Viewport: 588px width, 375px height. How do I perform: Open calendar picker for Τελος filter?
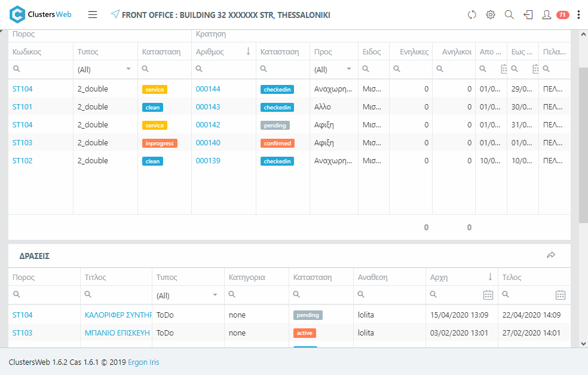(x=561, y=295)
